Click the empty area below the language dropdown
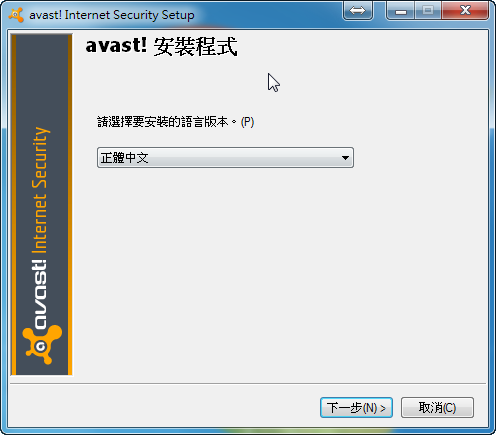The image size is (496, 435). coord(280,273)
